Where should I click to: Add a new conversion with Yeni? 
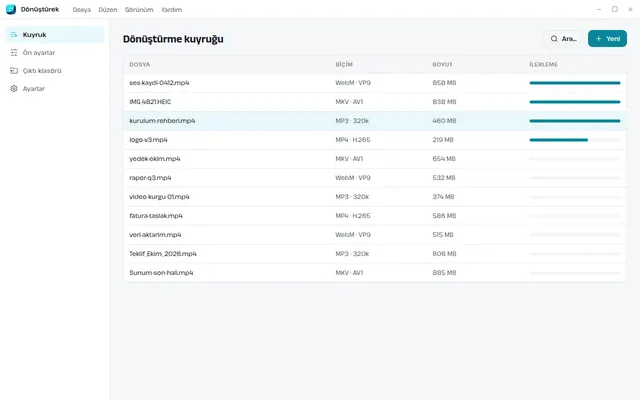(607, 39)
